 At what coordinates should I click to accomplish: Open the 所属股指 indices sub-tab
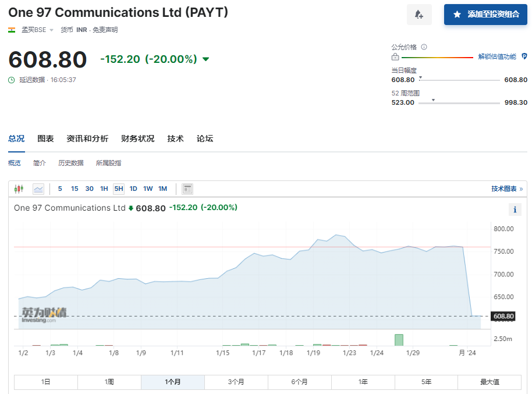109,163
